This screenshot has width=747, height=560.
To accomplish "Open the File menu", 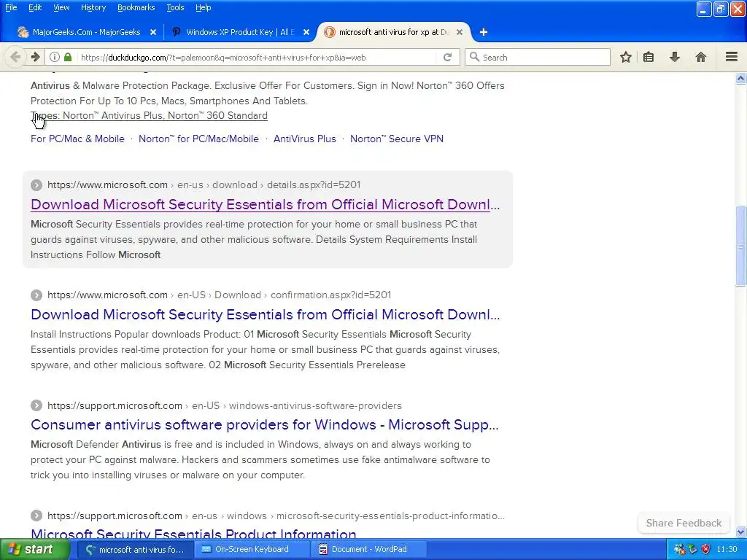I will coord(11,7).
